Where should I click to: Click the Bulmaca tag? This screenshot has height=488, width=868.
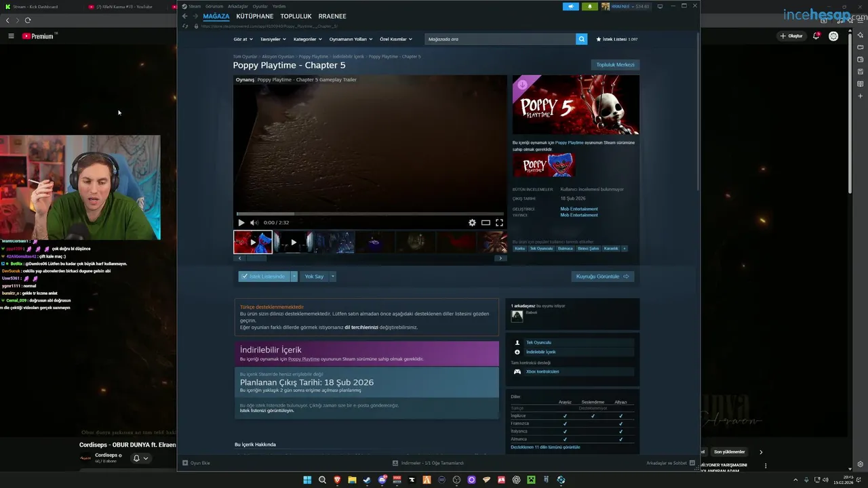[565, 249]
